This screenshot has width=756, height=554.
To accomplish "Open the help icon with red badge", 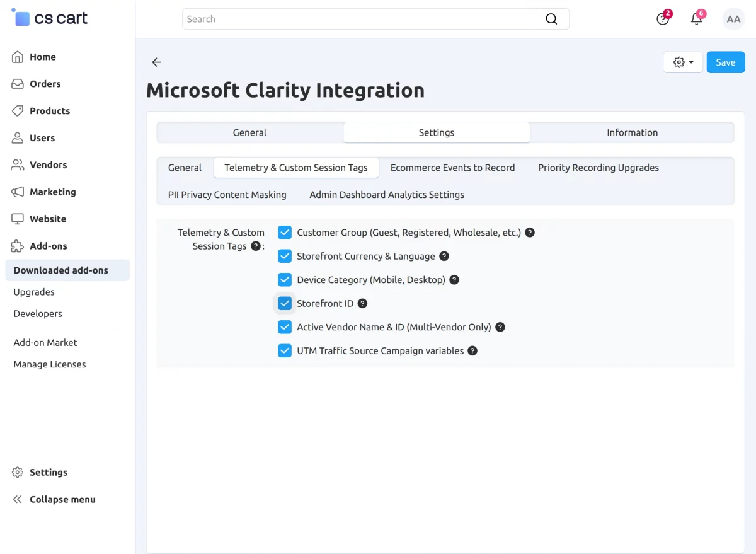I will [663, 18].
